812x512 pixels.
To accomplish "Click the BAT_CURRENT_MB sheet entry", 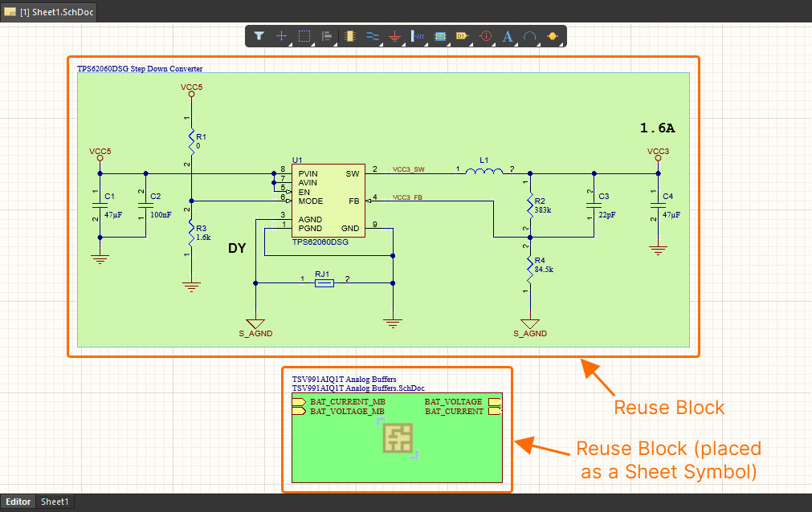I will point(341,401).
